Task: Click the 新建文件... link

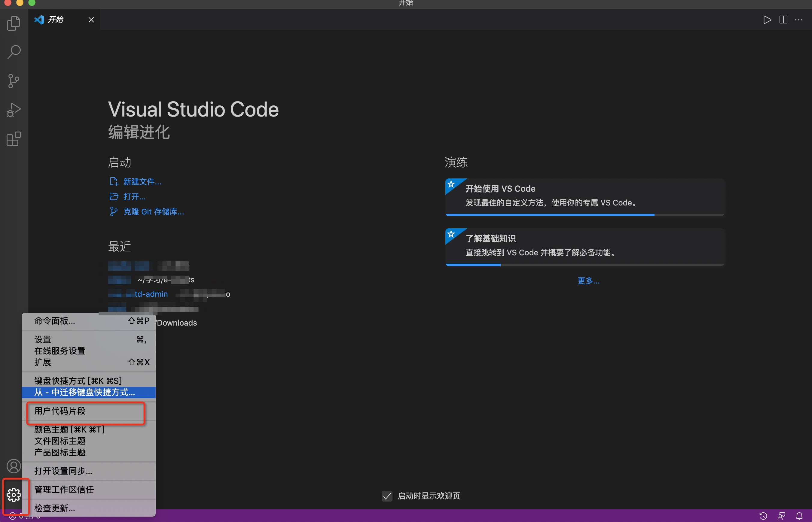Action: tap(142, 182)
